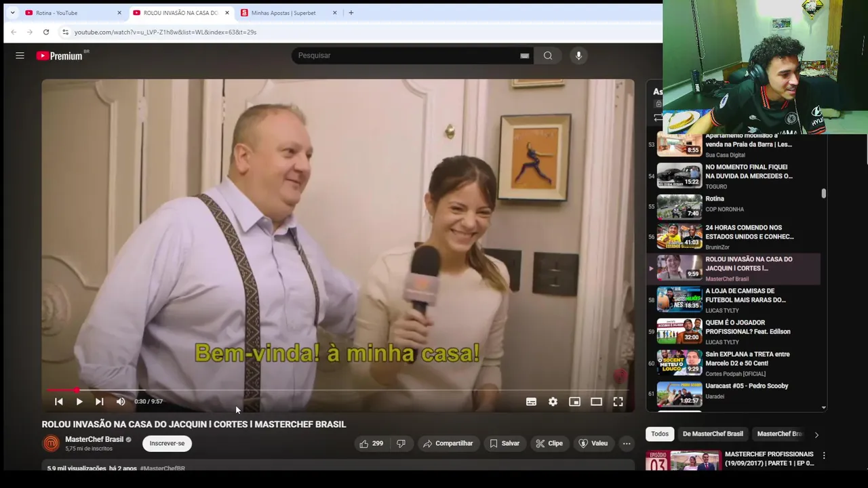This screenshot has width=868, height=488.
Task: Open A LOJA DE CAMISAS DE FUTEBOL video
Action: 734,300
